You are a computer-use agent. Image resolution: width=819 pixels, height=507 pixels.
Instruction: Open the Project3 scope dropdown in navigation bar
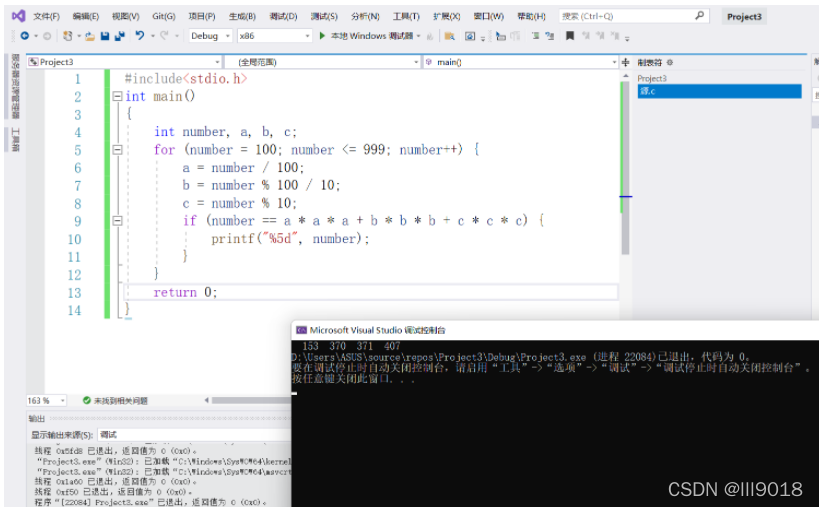(x=124, y=62)
